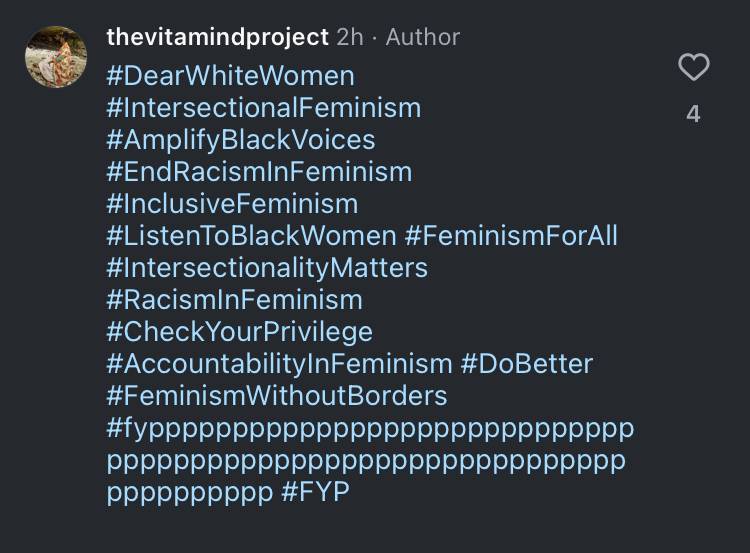Open thevitamindproject username link
Screen dimensions: 750x553
click(x=218, y=37)
